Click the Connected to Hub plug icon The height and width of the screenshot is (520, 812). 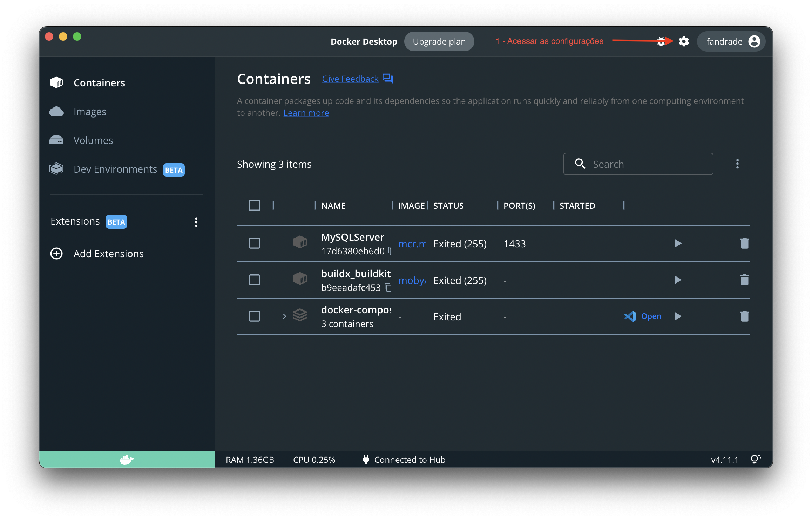366,459
